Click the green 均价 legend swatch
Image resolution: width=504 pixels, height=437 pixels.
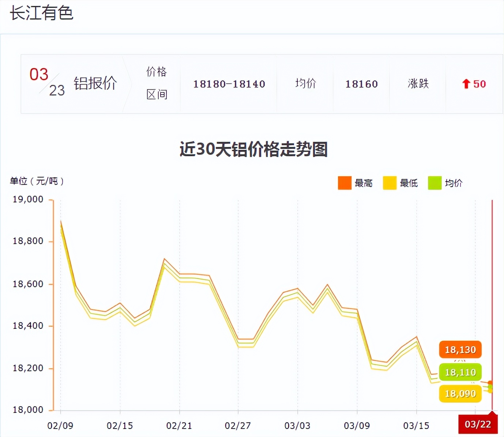tap(435, 183)
